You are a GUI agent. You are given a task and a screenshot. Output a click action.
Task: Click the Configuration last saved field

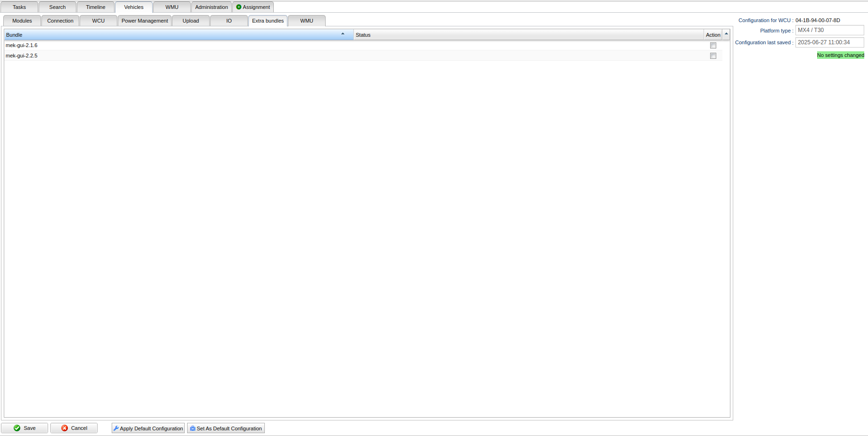[x=829, y=42]
